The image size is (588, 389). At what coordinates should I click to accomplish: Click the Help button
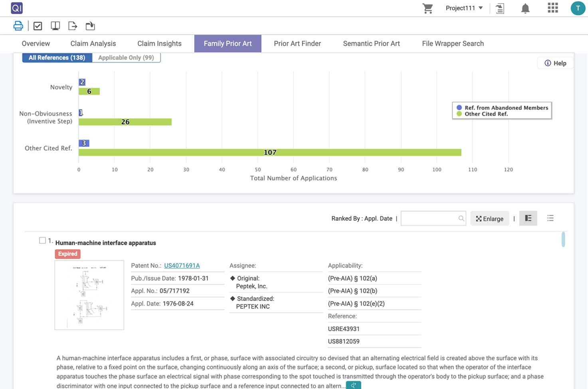(x=555, y=63)
